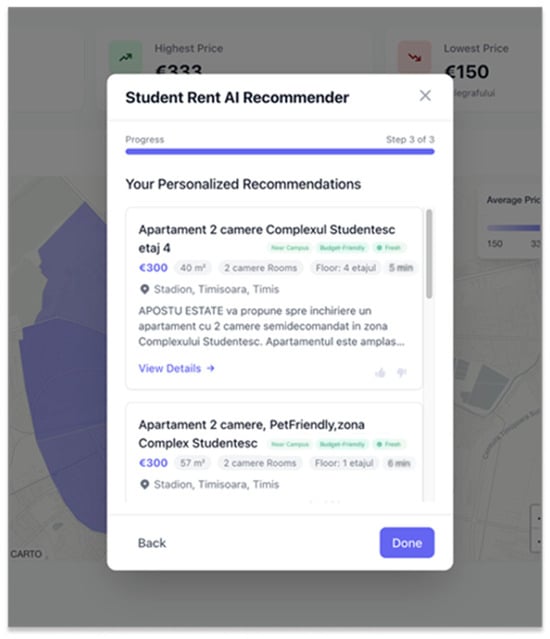Image resolution: width=550 pixels, height=639 pixels.
Task: Close the Student Rent AI Recommender dialog
Action: [425, 96]
